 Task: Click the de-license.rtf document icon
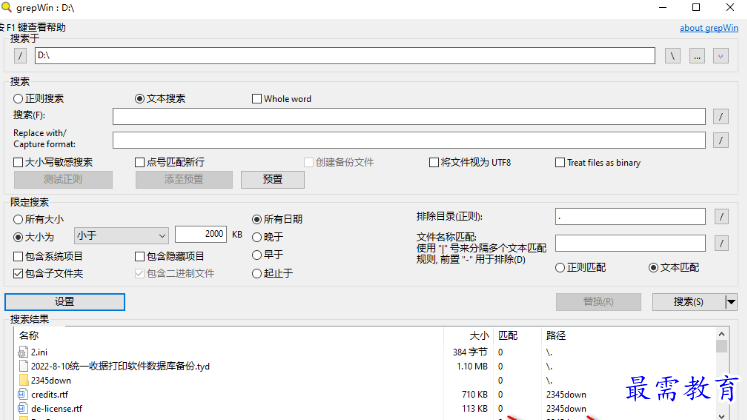[x=22, y=409]
